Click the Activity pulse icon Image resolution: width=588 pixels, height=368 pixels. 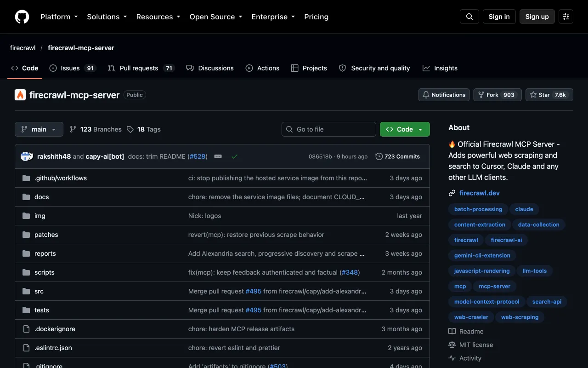pyautogui.click(x=452, y=358)
